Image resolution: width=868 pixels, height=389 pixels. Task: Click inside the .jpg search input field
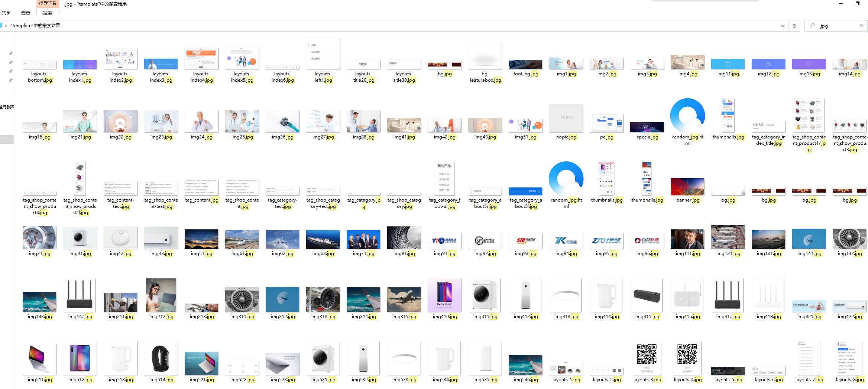coord(832,26)
